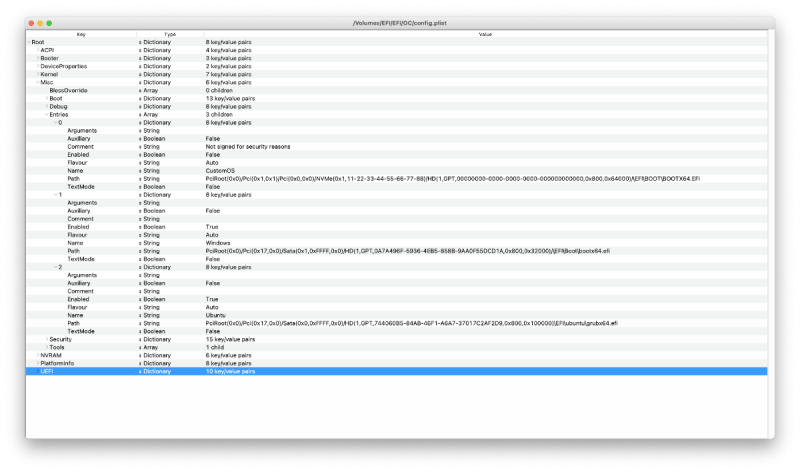Open the Type popup on the Tools row
The height and width of the screenshot is (472, 800).
point(140,347)
